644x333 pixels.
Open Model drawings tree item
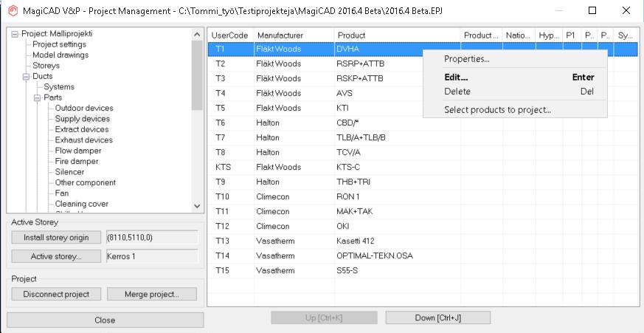[x=60, y=55]
